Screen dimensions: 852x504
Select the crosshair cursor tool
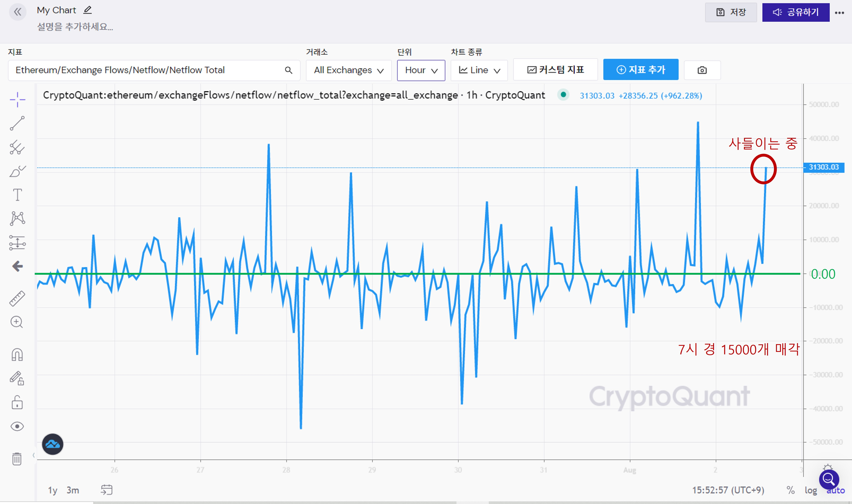point(17,100)
